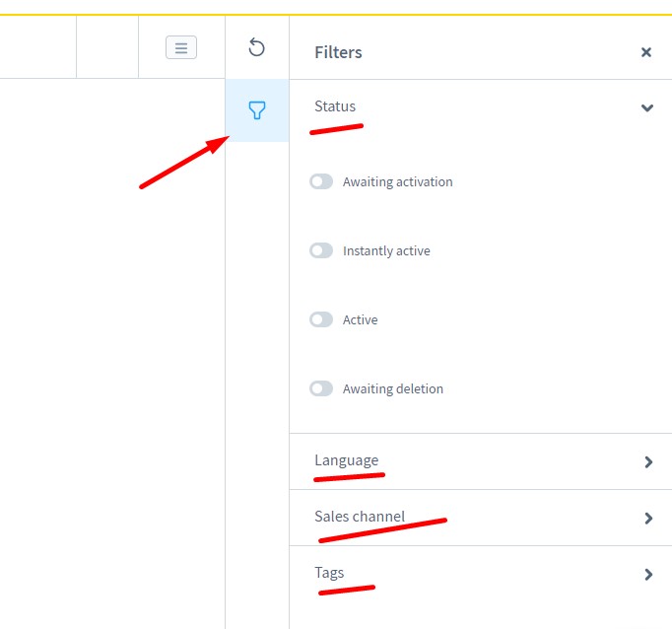Click the Status section heading
Viewport: 672px width, 629px height.
pos(335,106)
